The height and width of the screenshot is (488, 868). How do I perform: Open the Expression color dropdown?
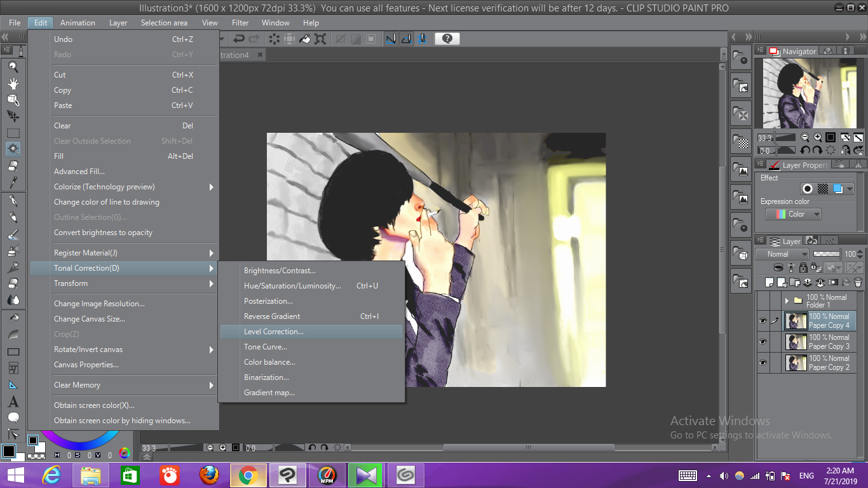point(793,215)
